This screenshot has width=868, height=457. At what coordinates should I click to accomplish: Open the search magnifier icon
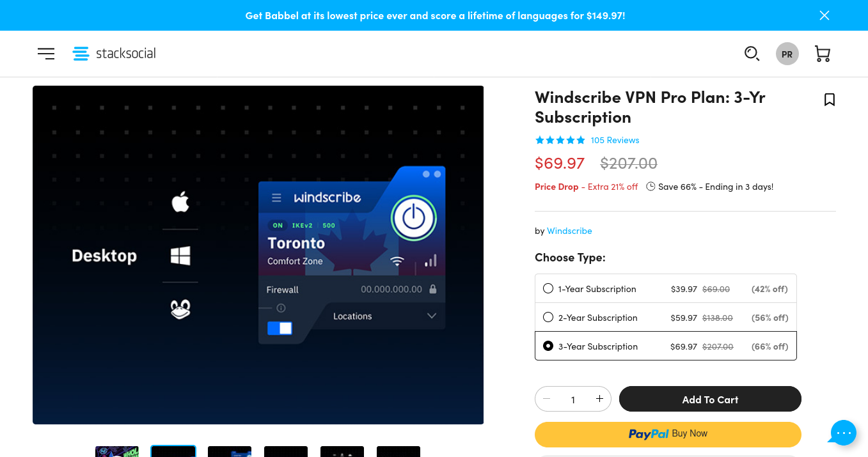pos(752,54)
